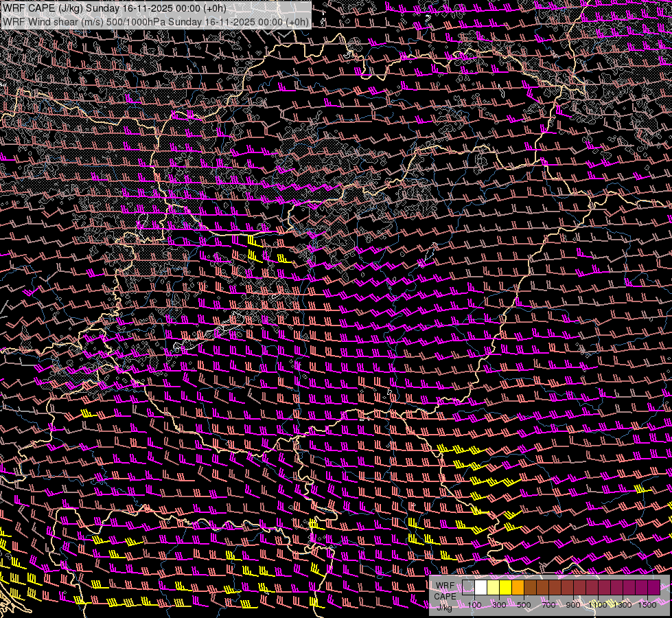This screenshot has width=672, height=618.
Task: Click the 1500 label on the color scale
Action: (x=647, y=605)
